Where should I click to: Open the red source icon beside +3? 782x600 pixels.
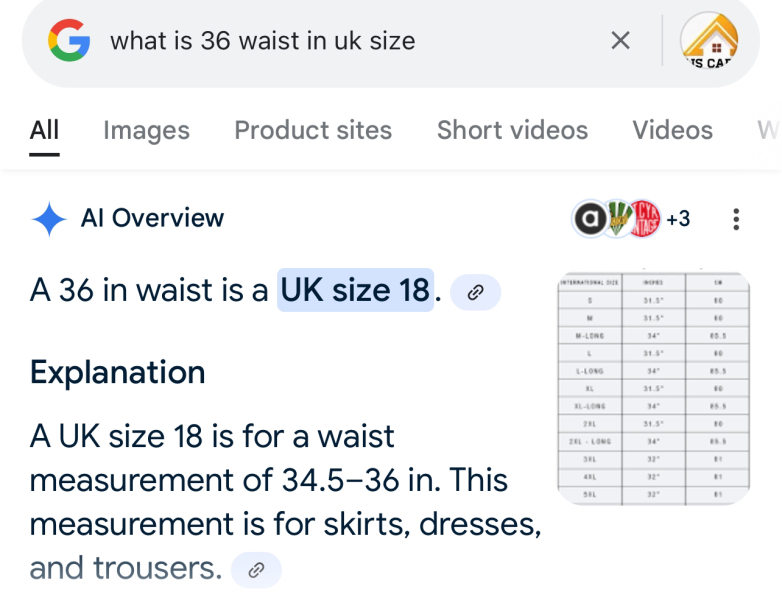645,218
